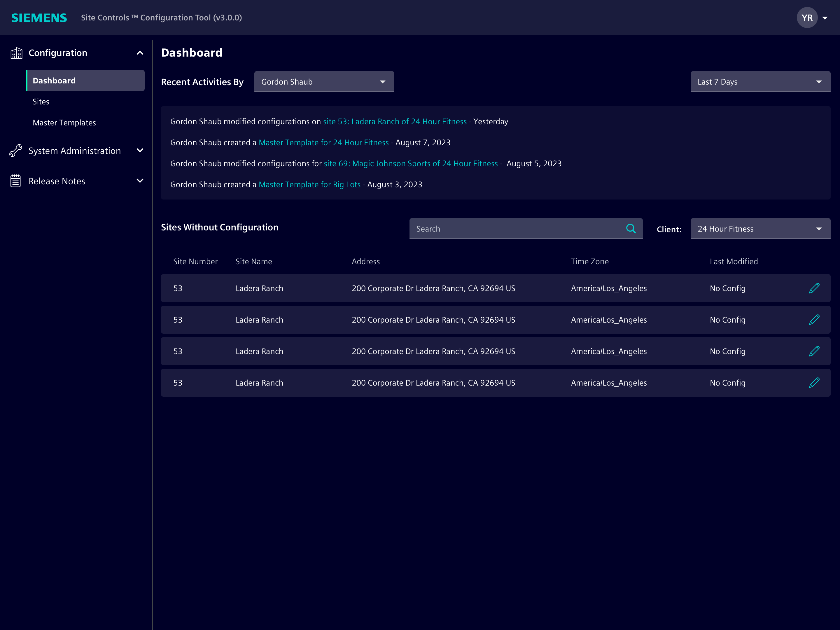Select Dashboard in the sidebar
840x630 pixels.
pos(85,80)
